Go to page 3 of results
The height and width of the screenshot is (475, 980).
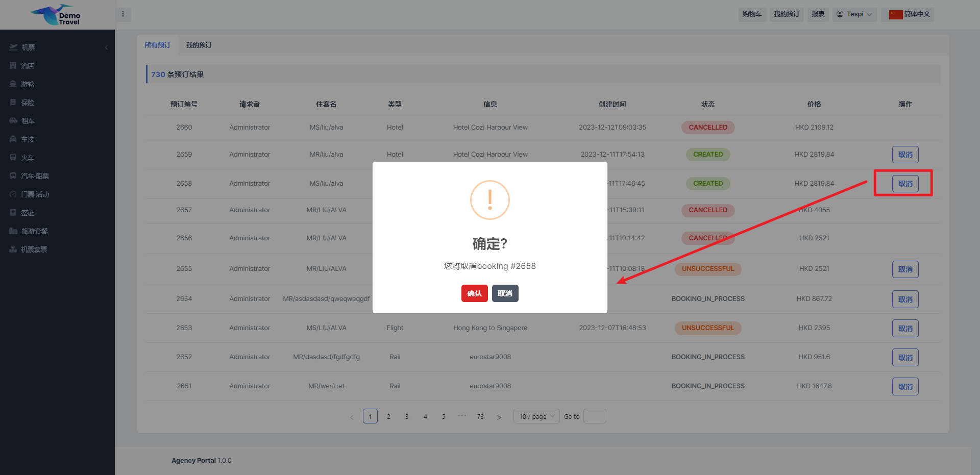tap(407, 416)
